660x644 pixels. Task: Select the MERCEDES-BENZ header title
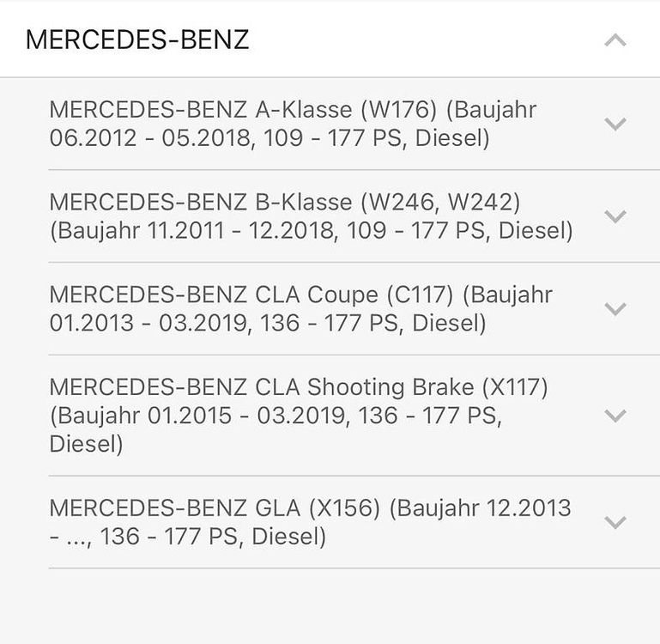tap(137, 40)
